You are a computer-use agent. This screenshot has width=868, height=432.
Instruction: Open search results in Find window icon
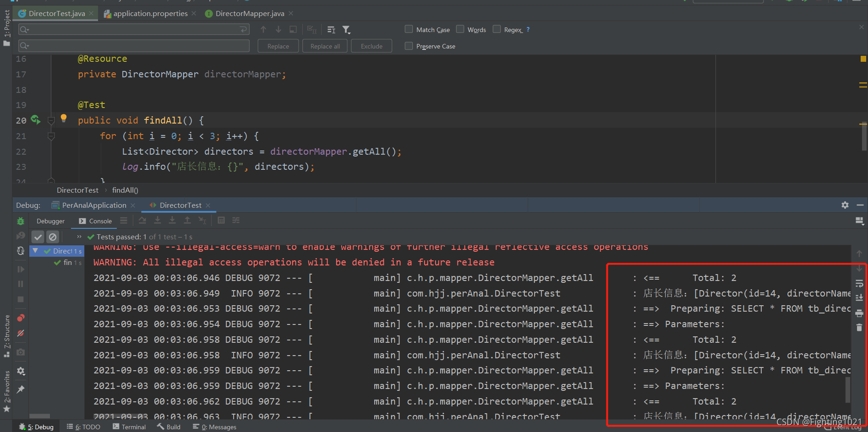[x=293, y=30]
